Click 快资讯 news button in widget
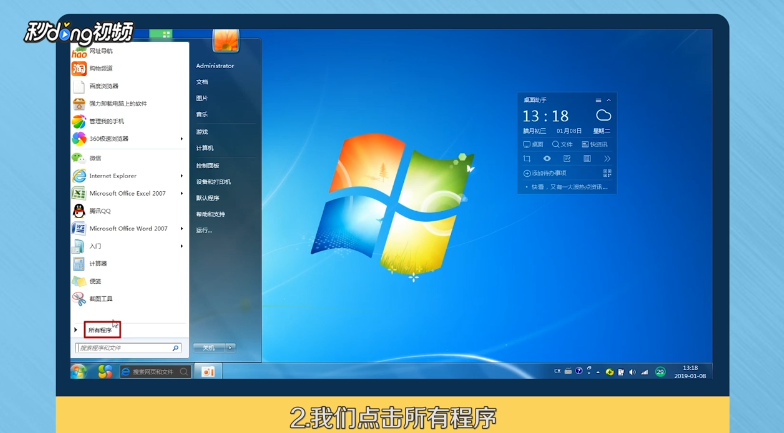Viewport: 784px width, 433px height. [x=594, y=144]
